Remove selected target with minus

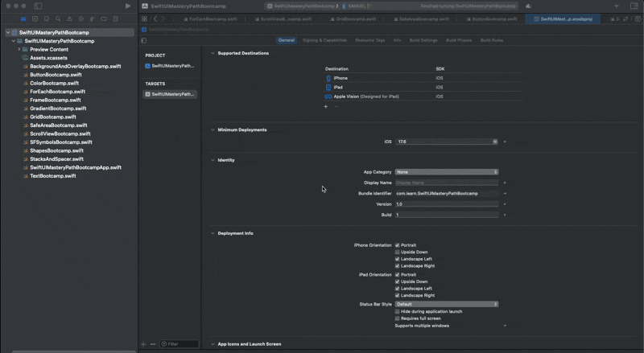(153, 344)
